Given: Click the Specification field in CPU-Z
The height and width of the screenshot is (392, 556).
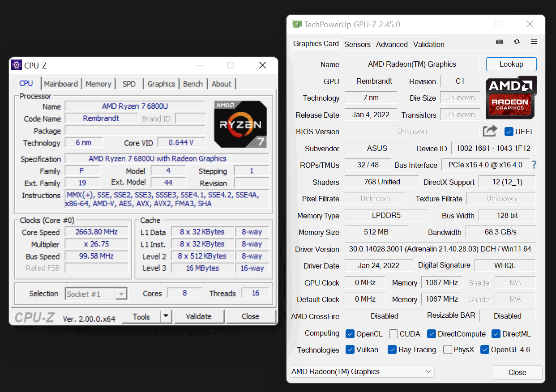Looking at the screenshot, I should (x=167, y=158).
